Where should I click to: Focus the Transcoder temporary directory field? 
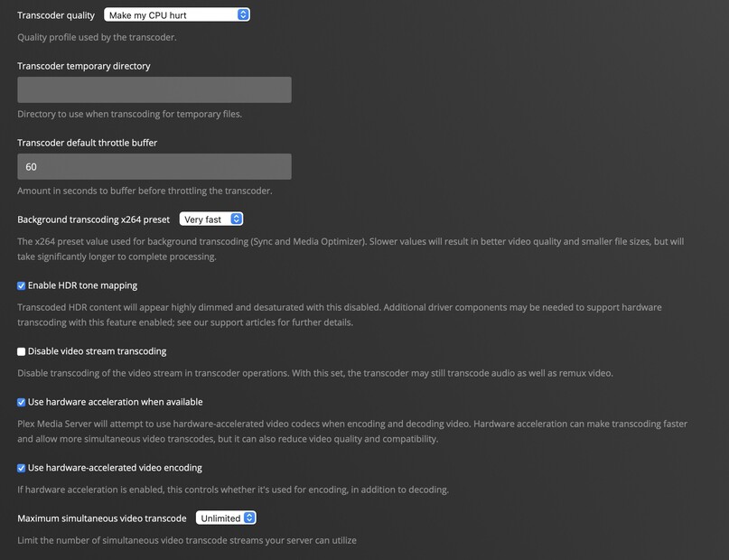(154, 89)
